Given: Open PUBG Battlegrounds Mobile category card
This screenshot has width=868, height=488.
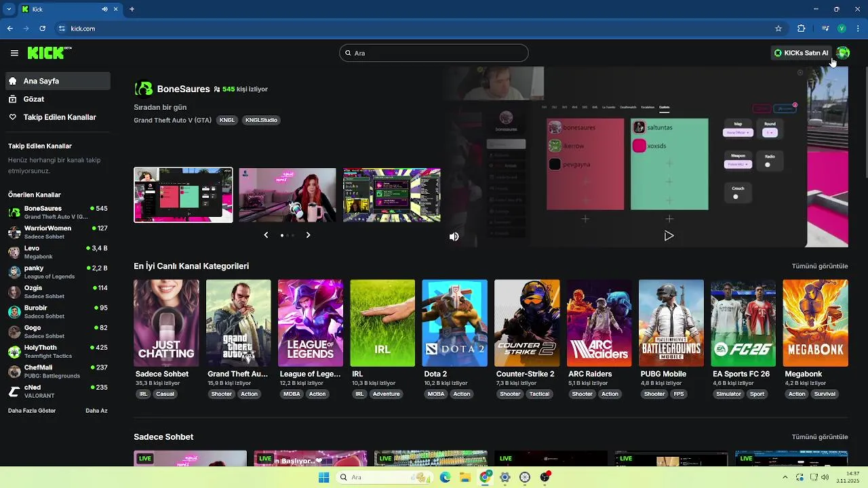Looking at the screenshot, I should (671, 323).
